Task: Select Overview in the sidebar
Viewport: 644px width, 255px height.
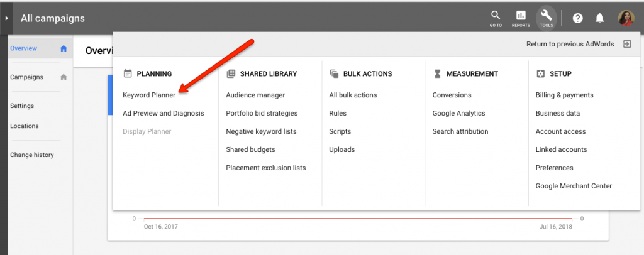Action: [23, 48]
